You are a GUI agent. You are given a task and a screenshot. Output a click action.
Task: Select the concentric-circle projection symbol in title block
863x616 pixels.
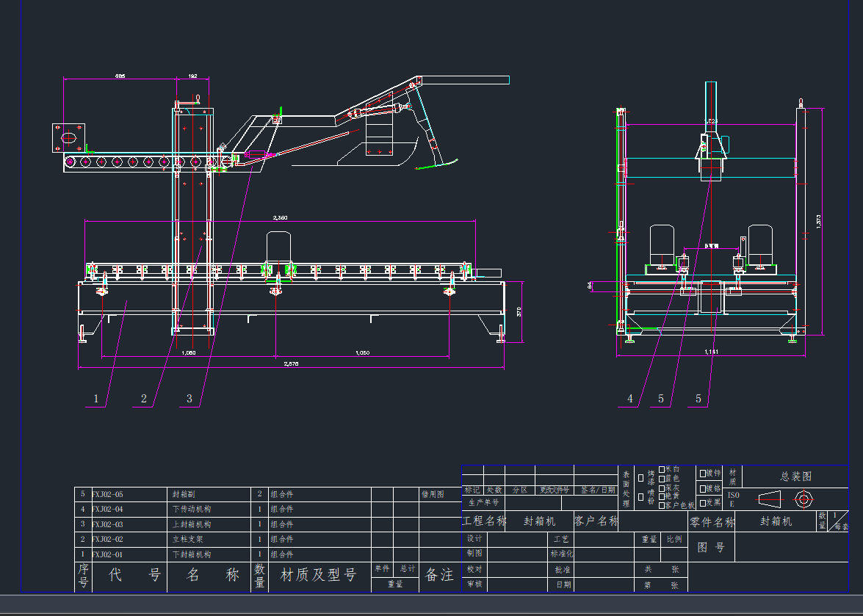(x=804, y=499)
